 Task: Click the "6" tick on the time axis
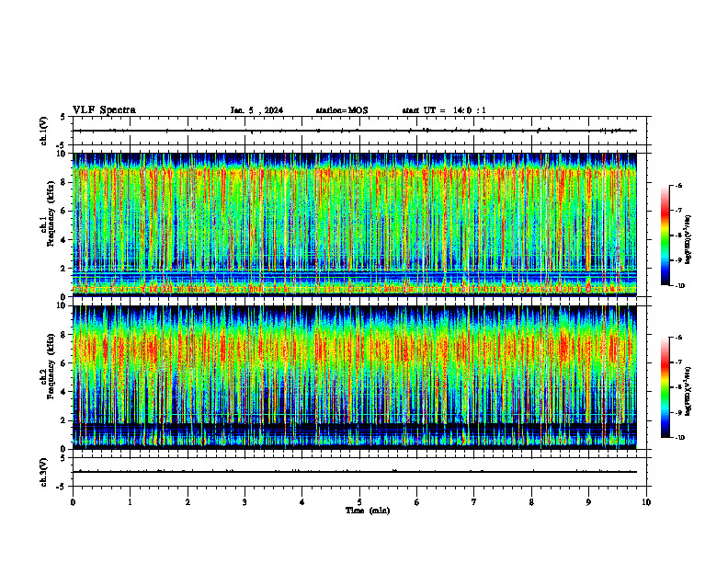(417, 502)
